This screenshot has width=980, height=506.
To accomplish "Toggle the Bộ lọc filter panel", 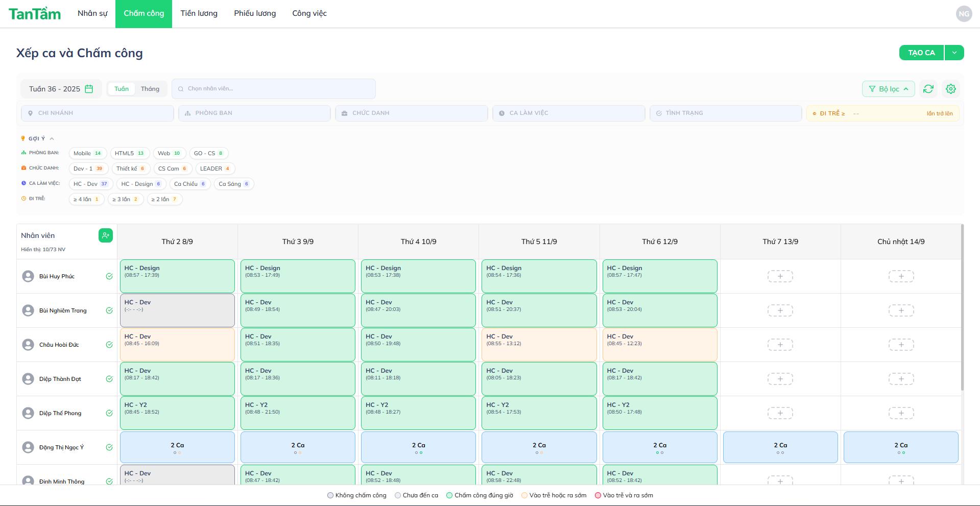I will click(x=888, y=89).
